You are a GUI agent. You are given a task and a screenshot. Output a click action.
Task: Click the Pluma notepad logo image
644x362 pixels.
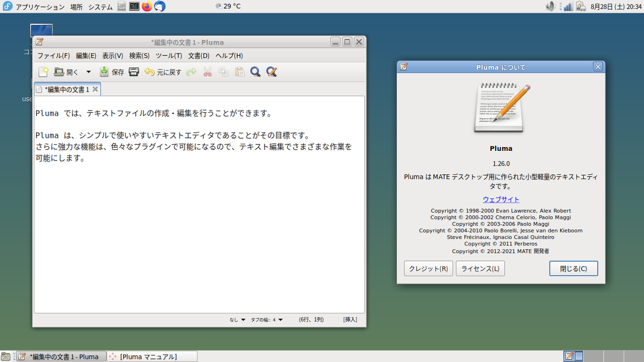[501, 107]
